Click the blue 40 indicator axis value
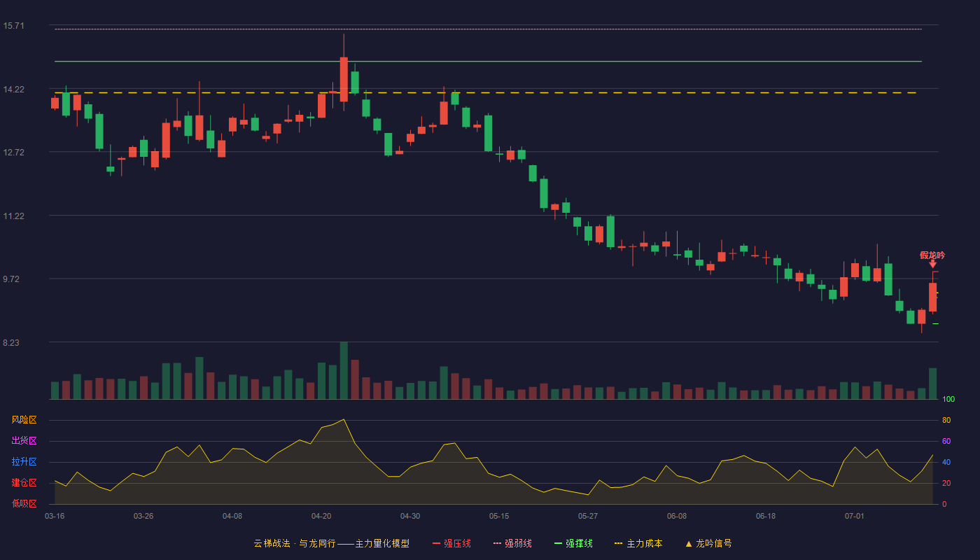The image size is (980, 560). (946, 462)
